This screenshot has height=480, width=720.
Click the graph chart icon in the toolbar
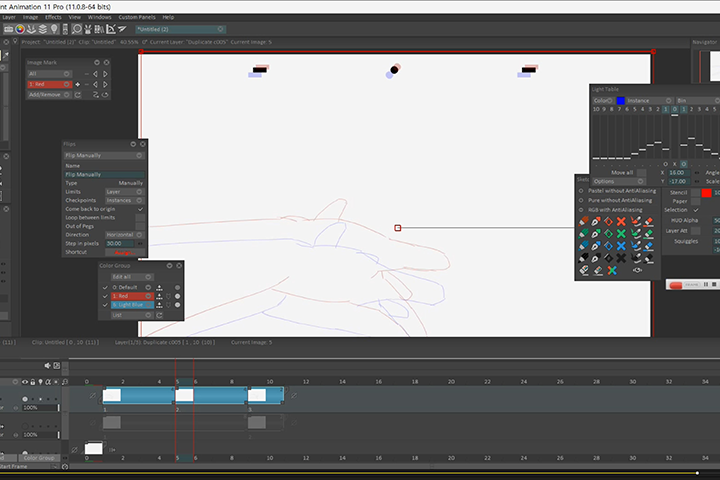pyautogui.click(x=111, y=29)
